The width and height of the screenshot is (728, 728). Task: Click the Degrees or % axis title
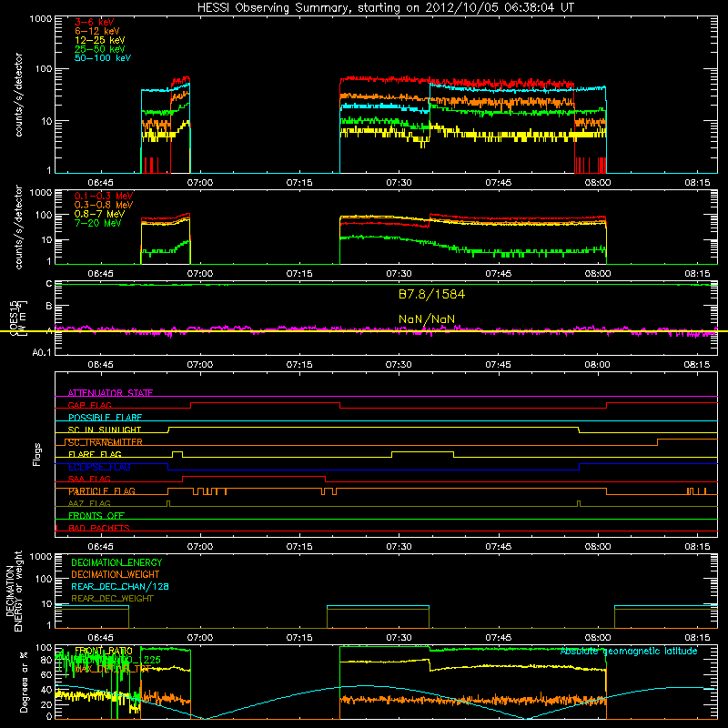click(x=24, y=682)
